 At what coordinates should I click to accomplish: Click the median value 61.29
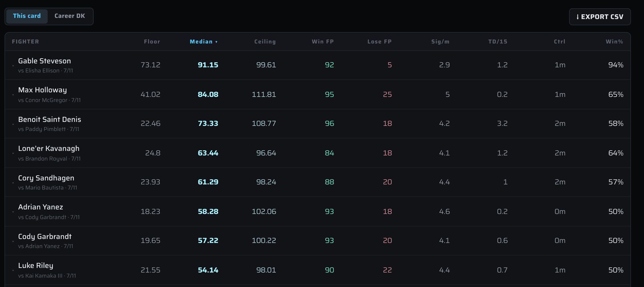(x=208, y=182)
